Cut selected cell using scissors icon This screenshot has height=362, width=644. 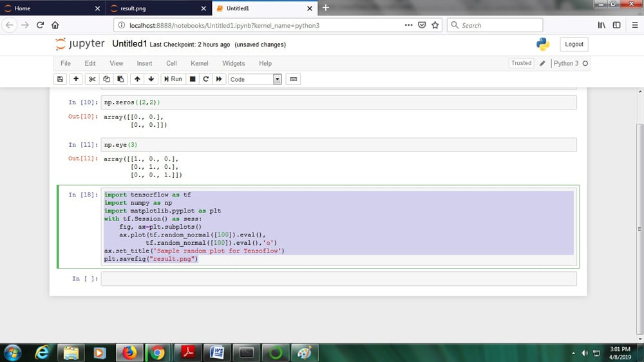coord(92,79)
